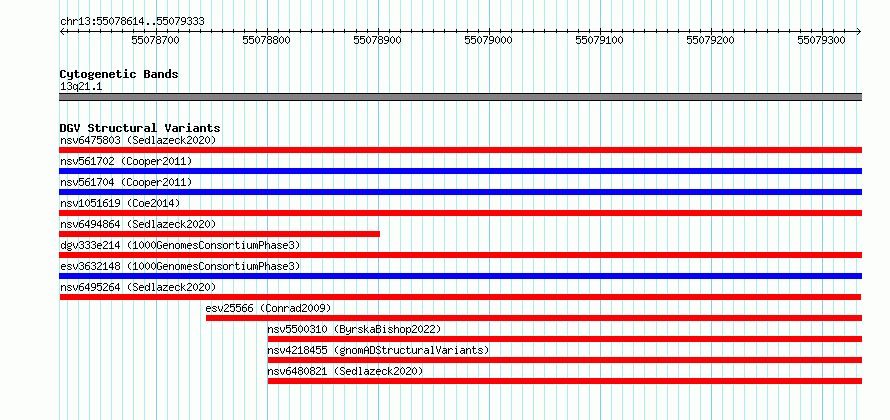Viewport: 890px width, 420px height.
Task: Click the left arrowhead of the ruler
Action: click(x=62, y=31)
